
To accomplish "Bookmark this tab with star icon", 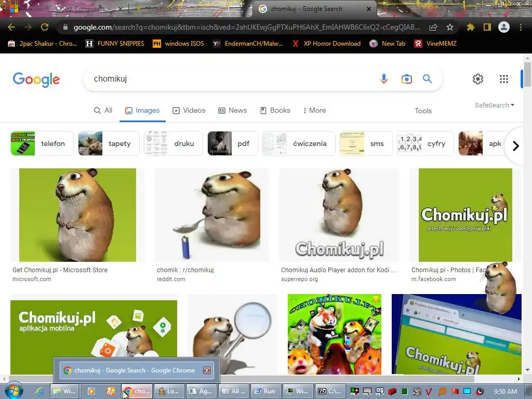I will pos(450,27).
